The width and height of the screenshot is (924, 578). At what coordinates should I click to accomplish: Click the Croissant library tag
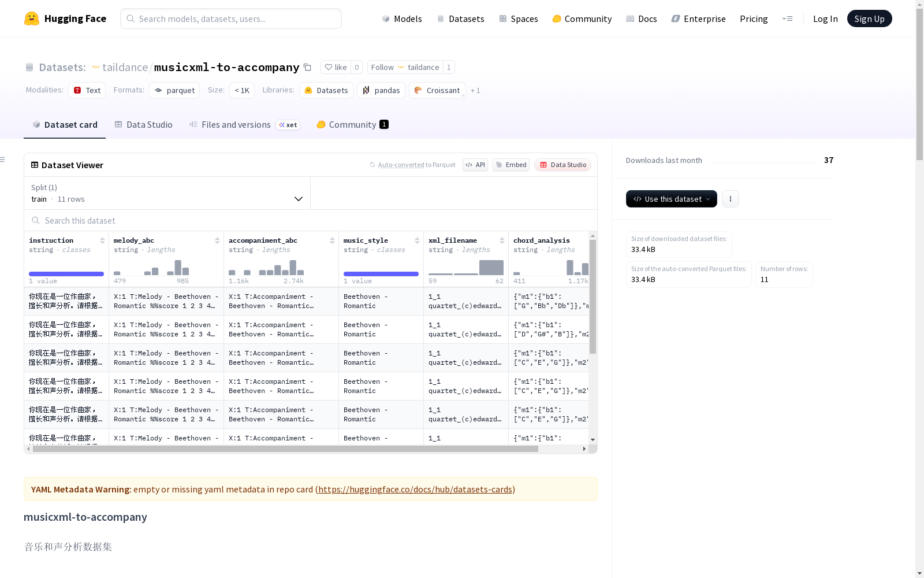coord(437,90)
